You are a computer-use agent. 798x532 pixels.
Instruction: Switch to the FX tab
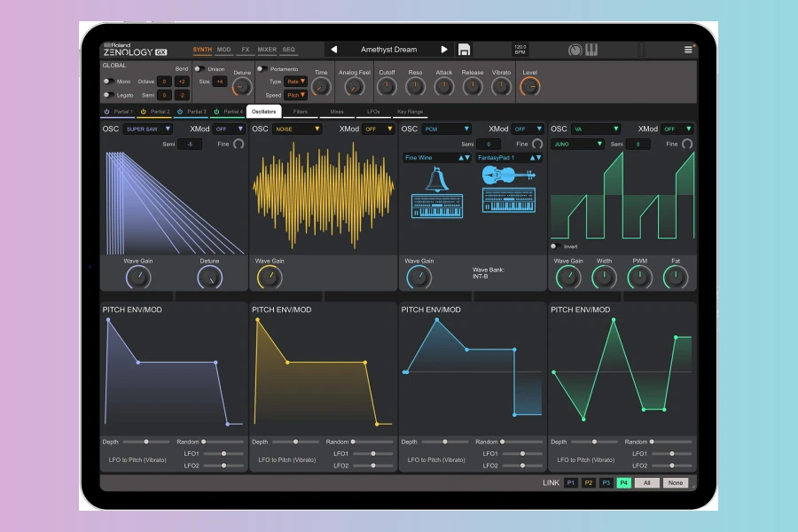246,50
